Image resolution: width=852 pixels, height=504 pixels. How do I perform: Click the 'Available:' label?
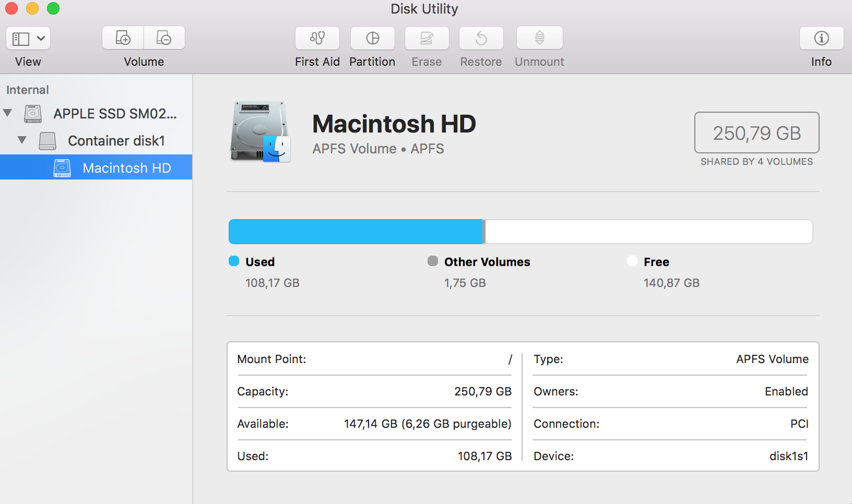263,424
